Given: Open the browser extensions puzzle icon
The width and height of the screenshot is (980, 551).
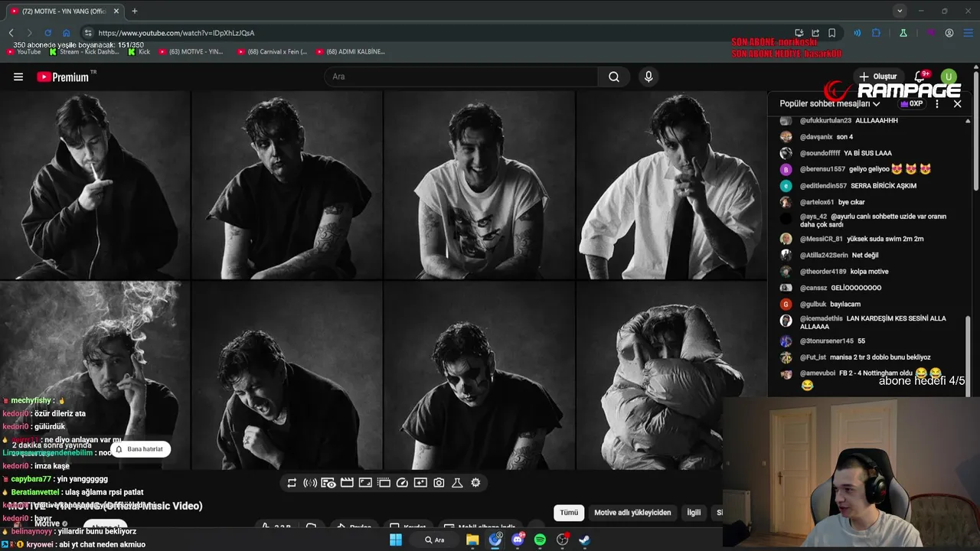Looking at the screenshot, I should click(877, 33).
